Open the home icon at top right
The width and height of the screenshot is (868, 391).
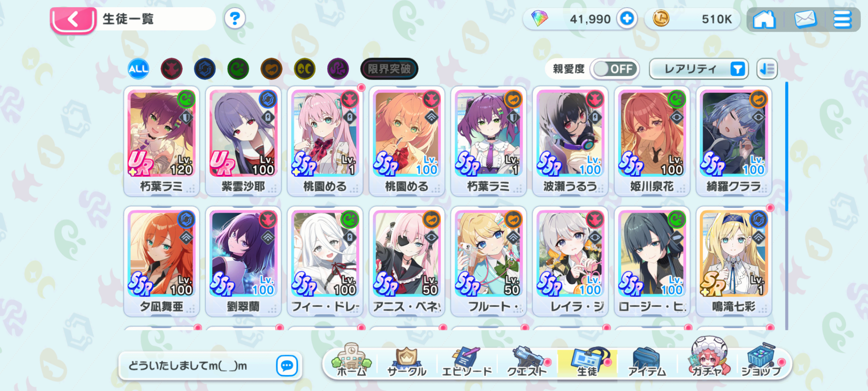(x=764, y=19)
